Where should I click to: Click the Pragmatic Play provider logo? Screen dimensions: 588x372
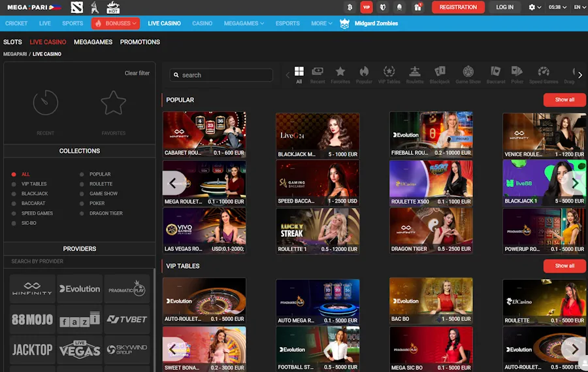point(127,289)
